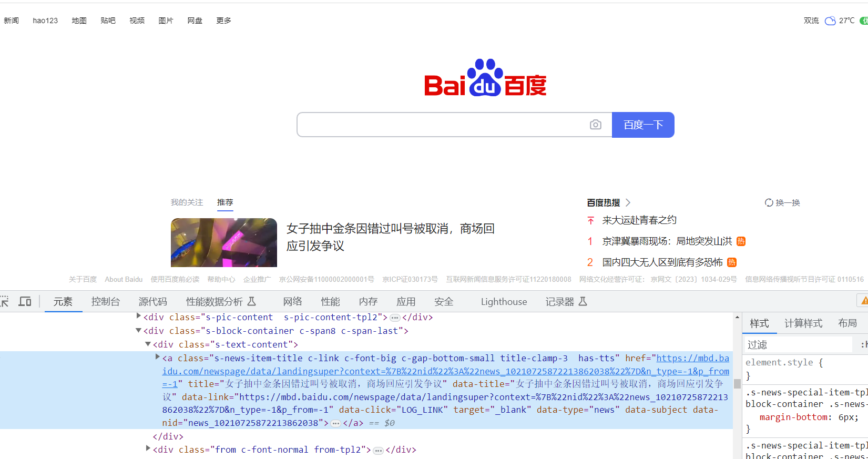Open the weather cloud icon
The image size is (868, 459).
click(830, 21)
